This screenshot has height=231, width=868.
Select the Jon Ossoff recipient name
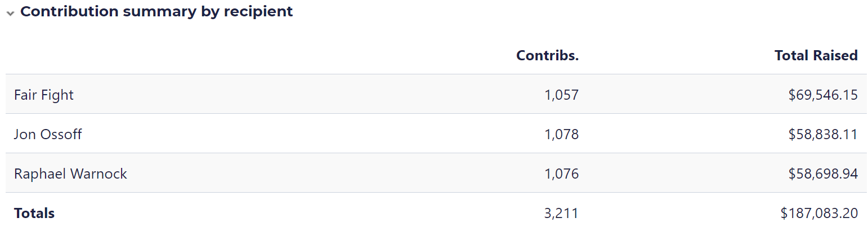click(48, 134)
